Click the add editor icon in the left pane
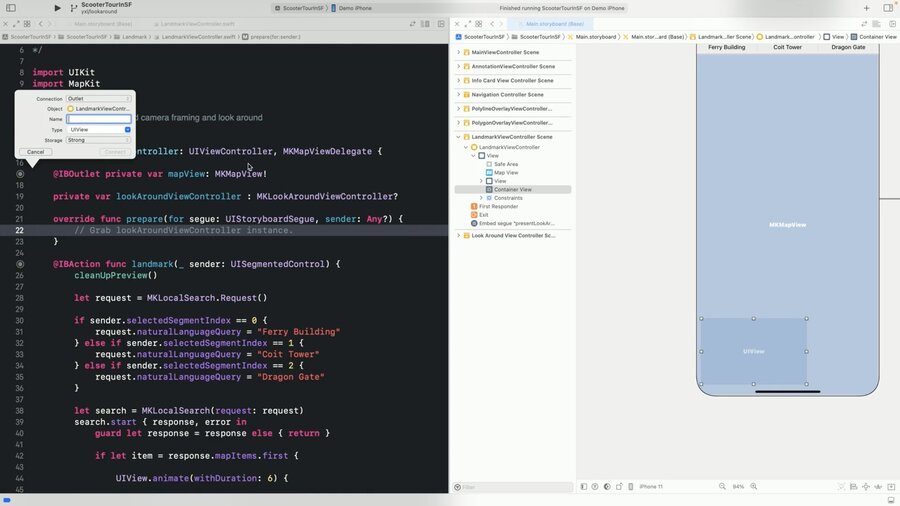 tap(441, 24)
